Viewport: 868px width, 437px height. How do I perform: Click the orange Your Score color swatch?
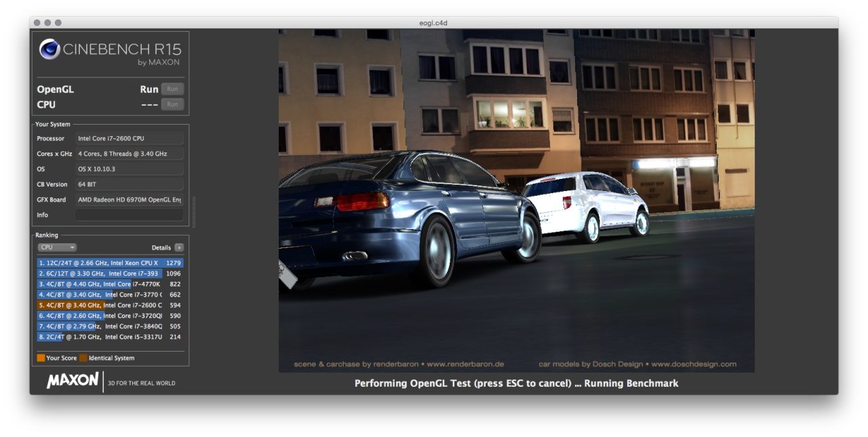point(41,358)
